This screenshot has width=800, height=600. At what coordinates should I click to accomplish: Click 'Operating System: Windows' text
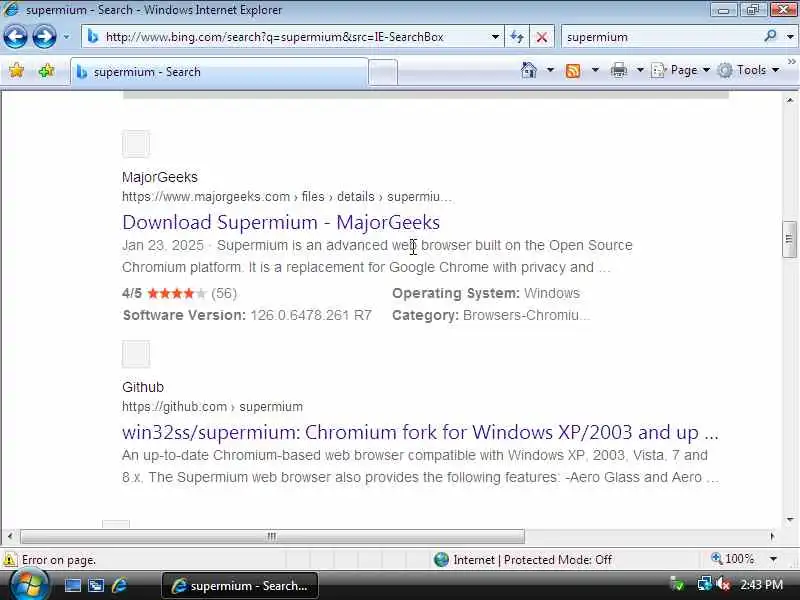(486, 293)
